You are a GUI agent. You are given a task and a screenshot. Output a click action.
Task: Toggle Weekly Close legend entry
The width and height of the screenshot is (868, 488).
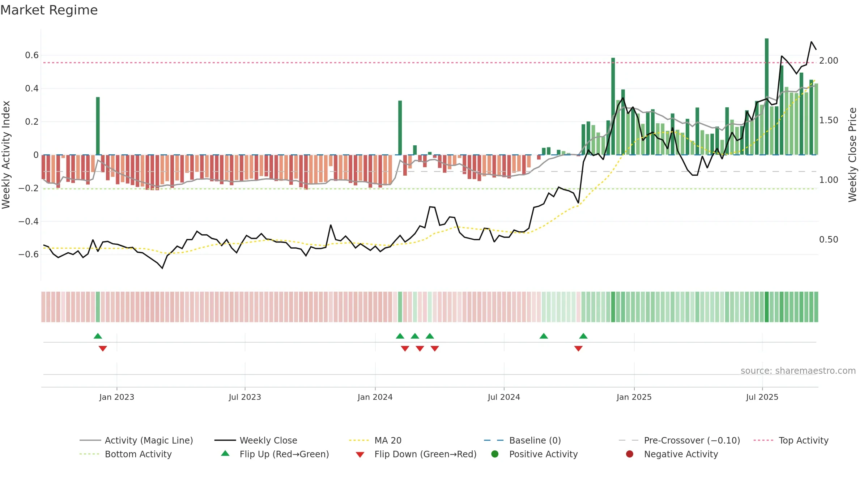256,440
